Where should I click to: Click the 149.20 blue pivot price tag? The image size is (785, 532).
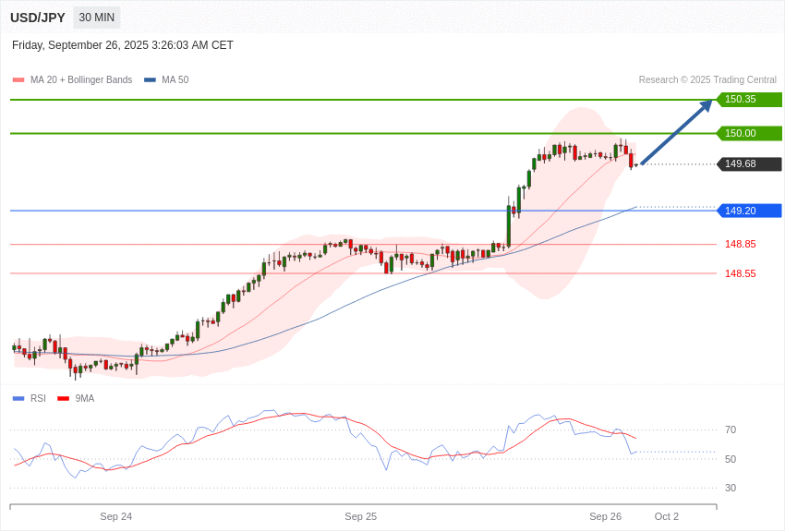coord(748,211)
